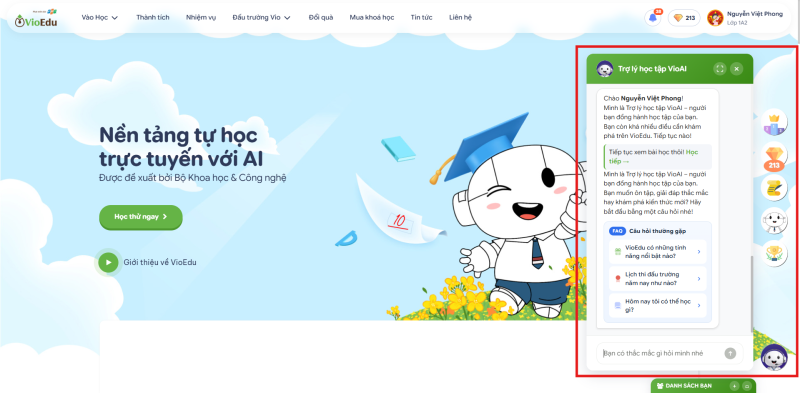Open the Tin tức menu item
The width and height of the screenshot is (800, 393).
tap(421, 17)
